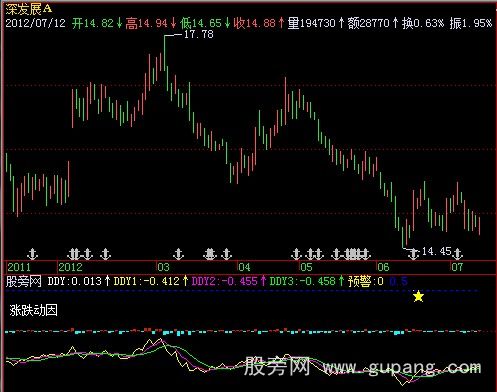497x392 pixels.
Task: Click the blue 0.5 threshold value
Action: 398,281
